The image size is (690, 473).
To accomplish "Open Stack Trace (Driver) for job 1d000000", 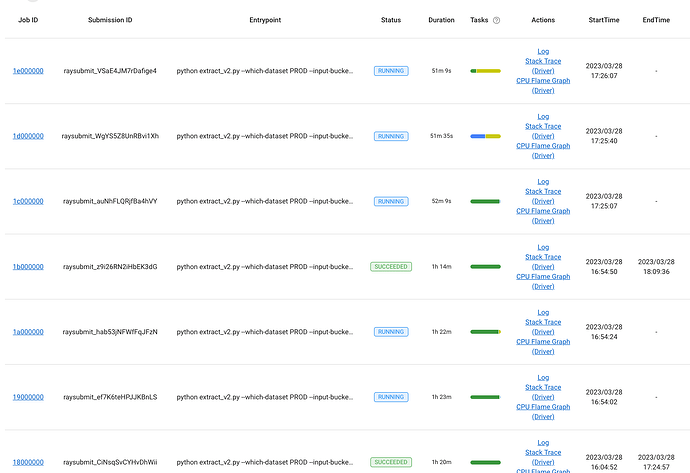I will point(543,131).
